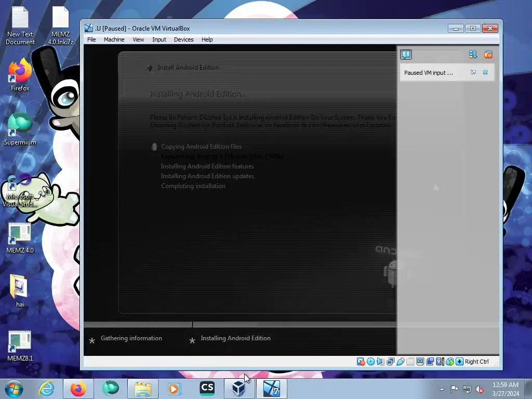Toggle the notification center speech-bubble icon
The height and width of the screenshot is (399, 532).
[x=406, y=55]
